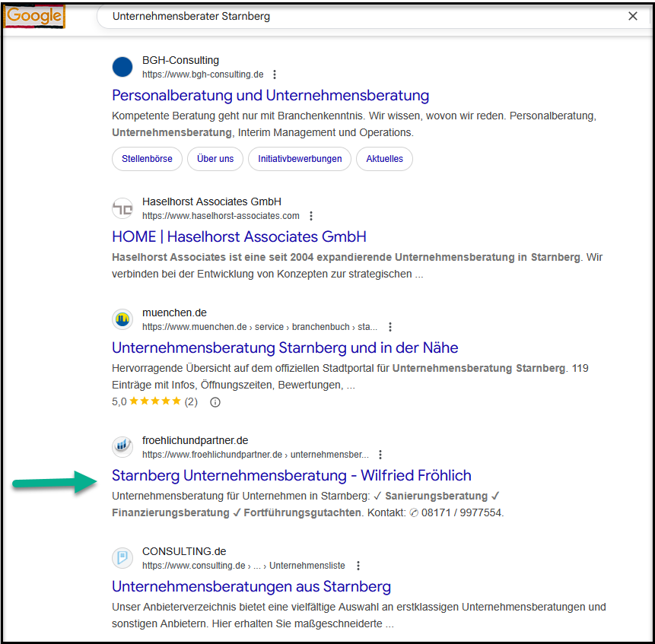Click the Stellenbörse sitelink chip
The height and width of the screenshot is (644, 655).
(147, 159)
